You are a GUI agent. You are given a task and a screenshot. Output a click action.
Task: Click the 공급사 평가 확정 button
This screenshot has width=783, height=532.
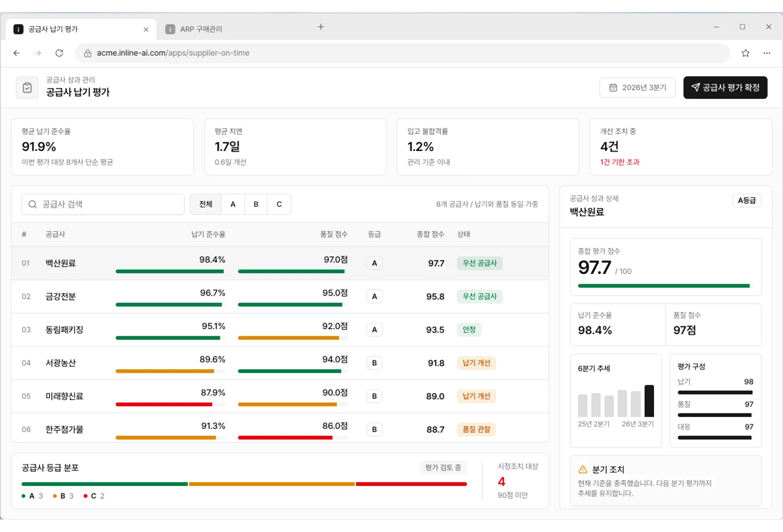pos(725,88)
